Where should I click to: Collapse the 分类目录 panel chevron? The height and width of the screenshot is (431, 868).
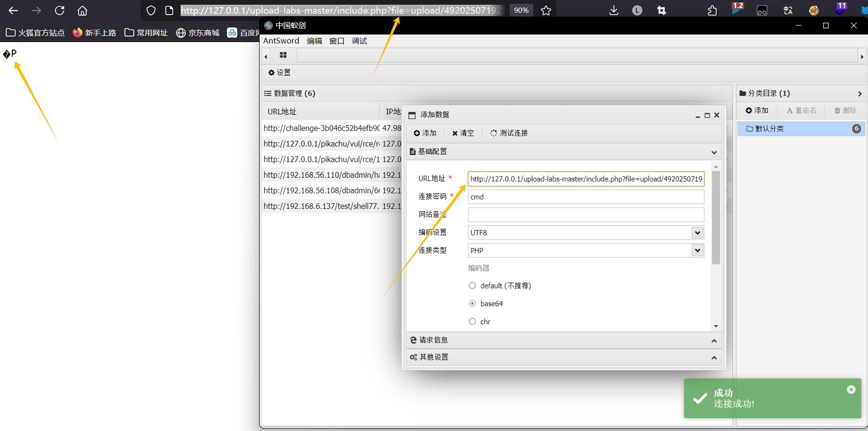pos(859,94)
